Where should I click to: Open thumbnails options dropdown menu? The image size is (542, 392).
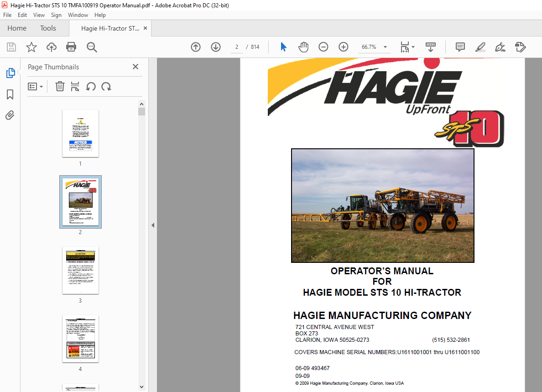[35, 86]
